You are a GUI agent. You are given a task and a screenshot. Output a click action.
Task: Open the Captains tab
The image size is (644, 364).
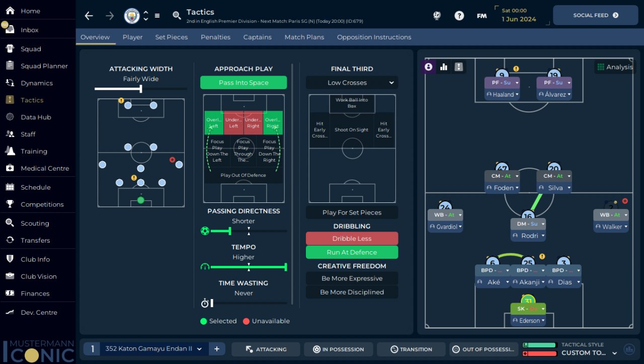coord(257,37)
